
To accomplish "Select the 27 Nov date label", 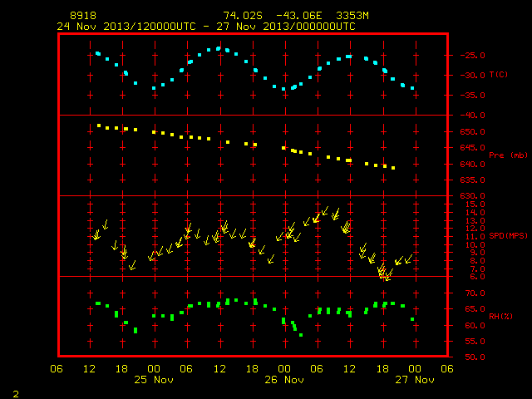I will tap(415, 380).
